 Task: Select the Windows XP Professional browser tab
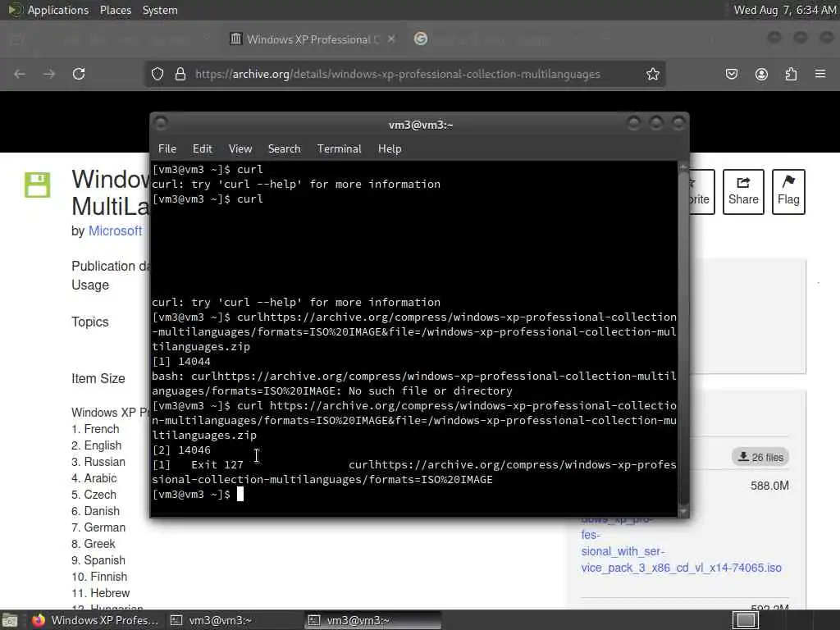point(313,39)
